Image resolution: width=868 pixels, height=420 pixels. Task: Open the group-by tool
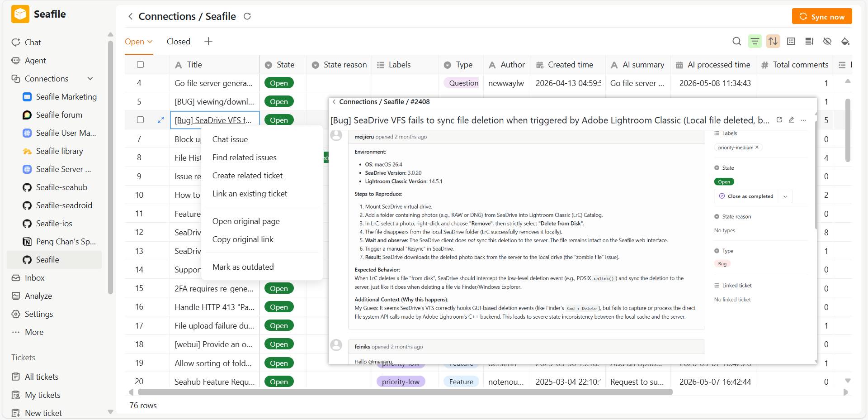pos(791,41)
